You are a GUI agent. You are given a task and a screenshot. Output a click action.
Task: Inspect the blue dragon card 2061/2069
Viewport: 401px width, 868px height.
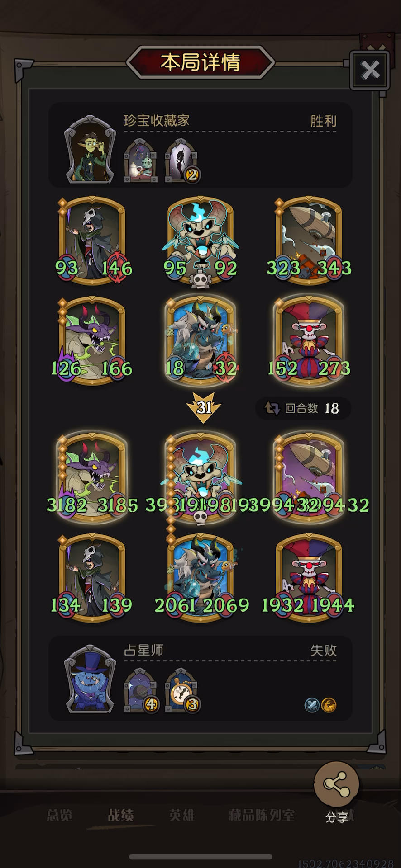[200, 578]
